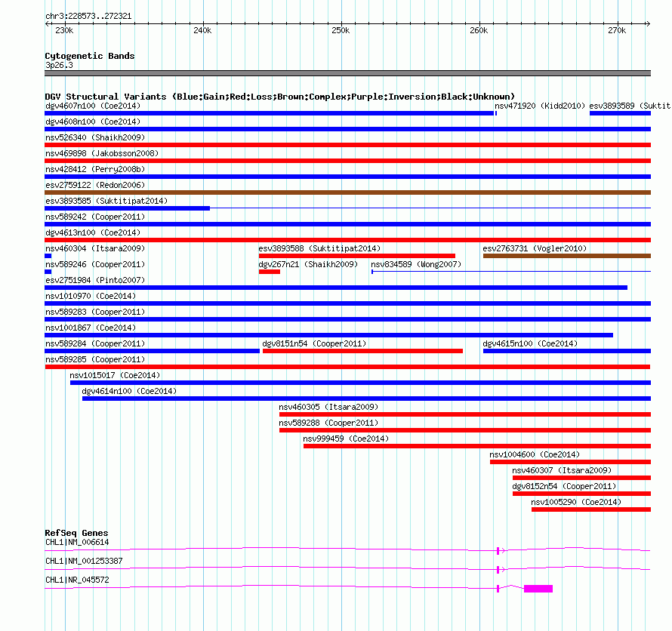Click nsv1015017 (Coe2014) label
Image resolution: width=672 pixels, height=631 pixels.
(115, 375)
